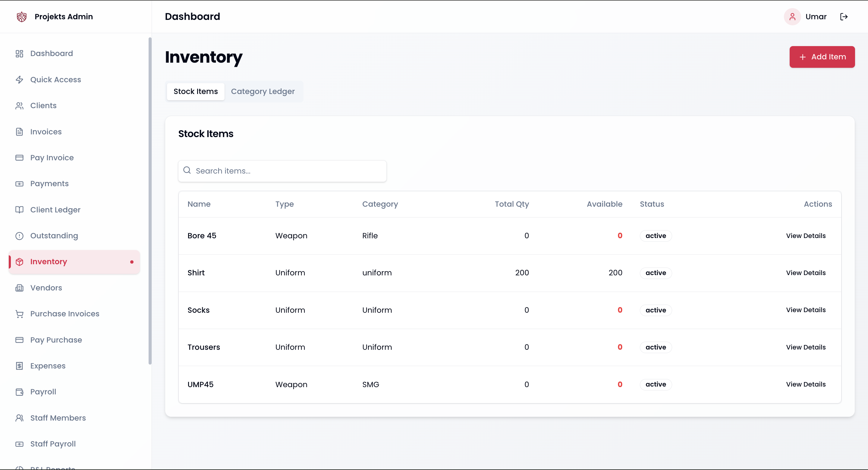Click the Outstanding alert icon
The height and width of the screenshot is (470, 868).
click(19, 236)
